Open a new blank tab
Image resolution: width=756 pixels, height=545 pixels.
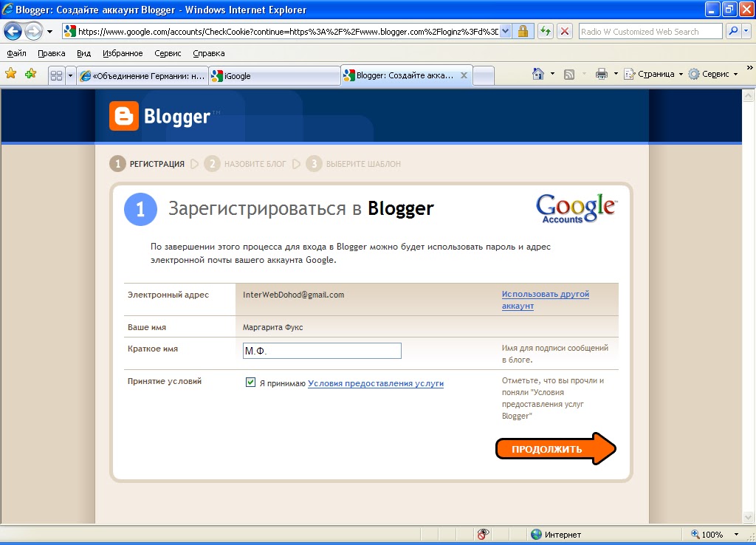(x=484, y=76)
